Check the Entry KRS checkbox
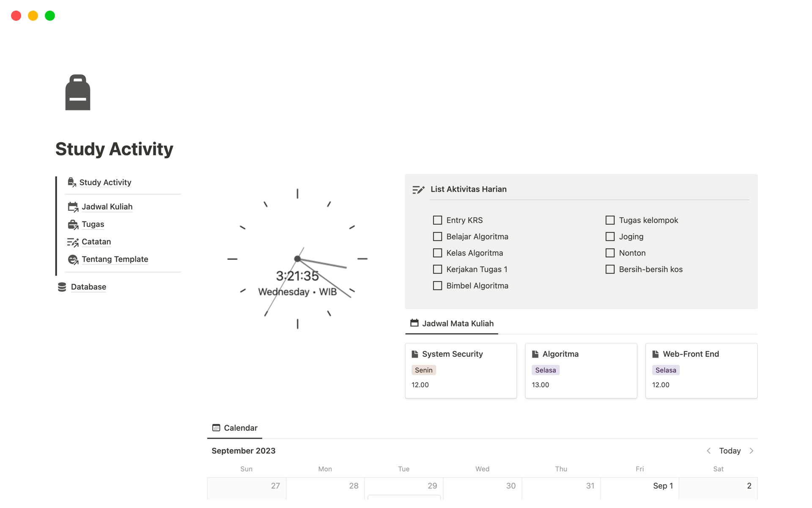This screenshot has width=812, height=508. click(x=437, y=220)
